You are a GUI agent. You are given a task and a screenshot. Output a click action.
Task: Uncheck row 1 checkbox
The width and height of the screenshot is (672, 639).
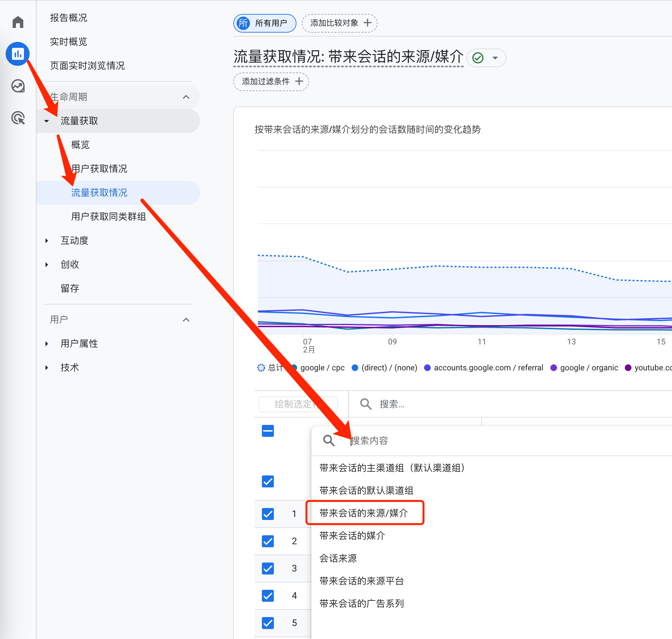point(268,514)
